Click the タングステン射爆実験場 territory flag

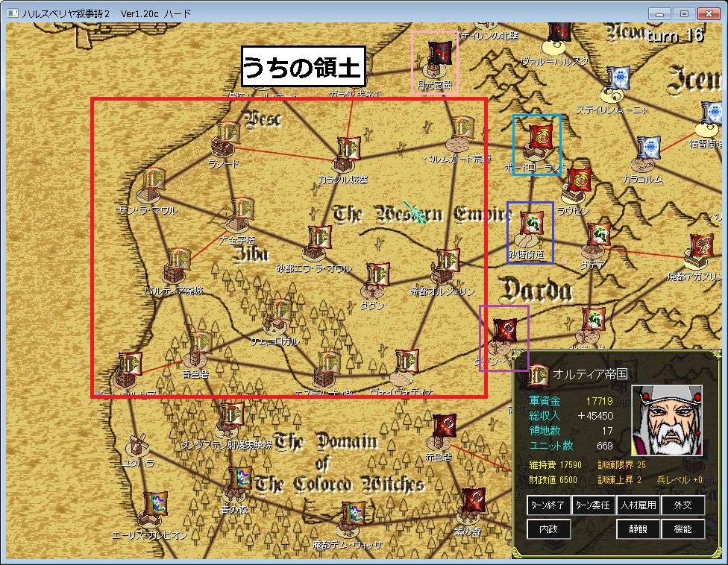232,414
